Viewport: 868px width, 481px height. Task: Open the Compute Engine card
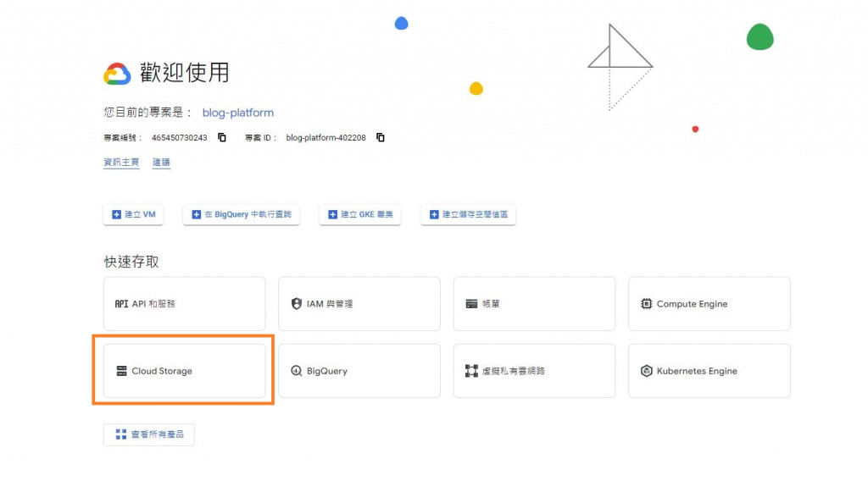point(709,304)
